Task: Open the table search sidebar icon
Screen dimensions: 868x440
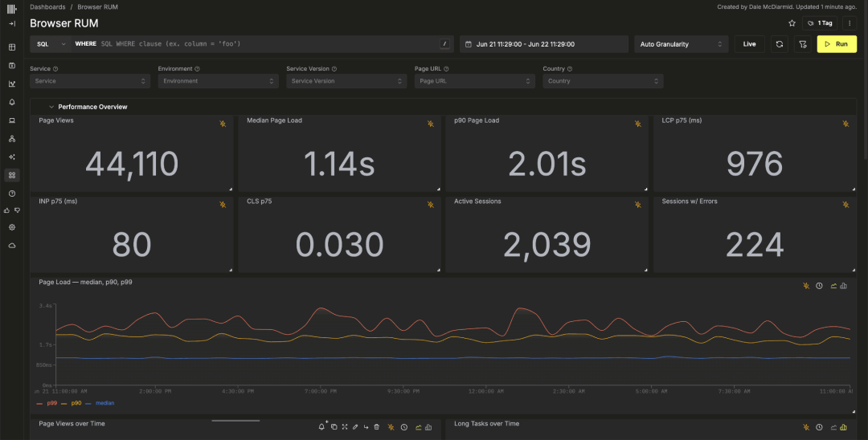Action: click(12, 47)
